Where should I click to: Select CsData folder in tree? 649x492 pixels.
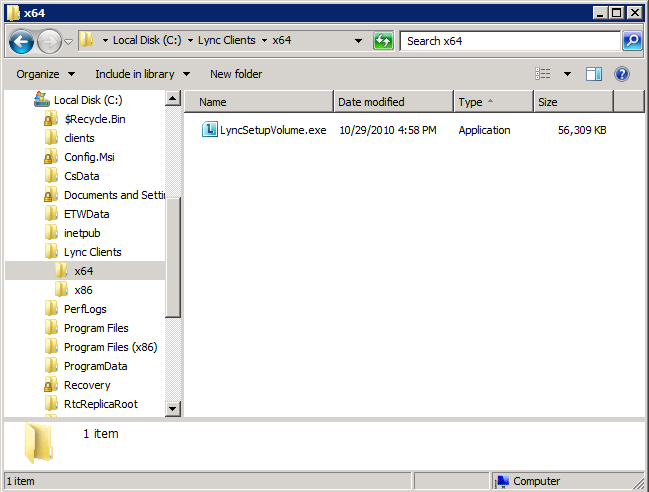tap(82, 176)
